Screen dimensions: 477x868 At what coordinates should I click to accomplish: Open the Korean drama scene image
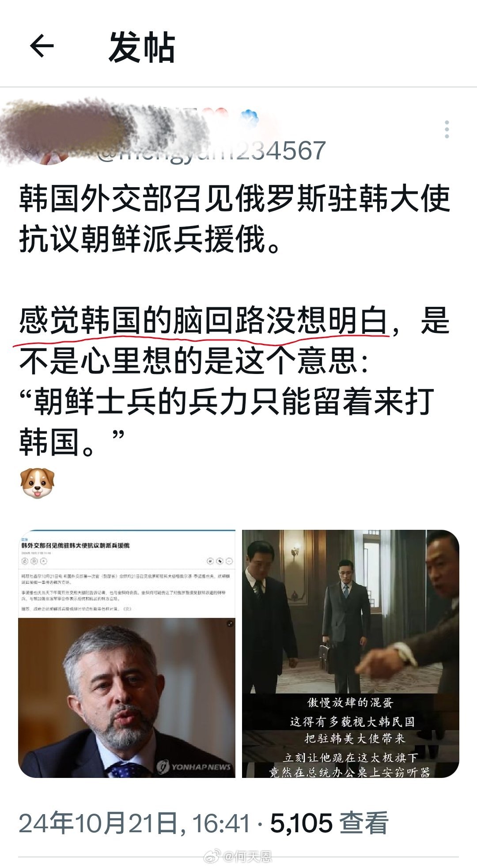350,653
